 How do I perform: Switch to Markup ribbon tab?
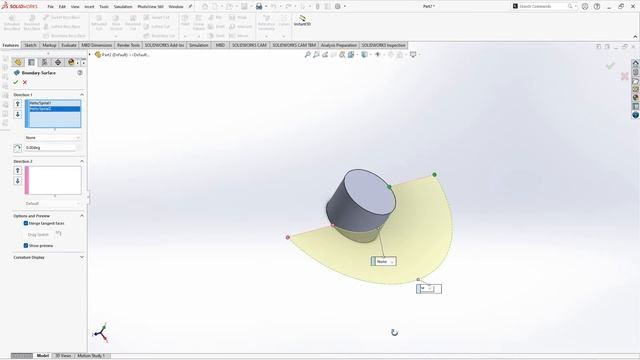tap(49, 45)
